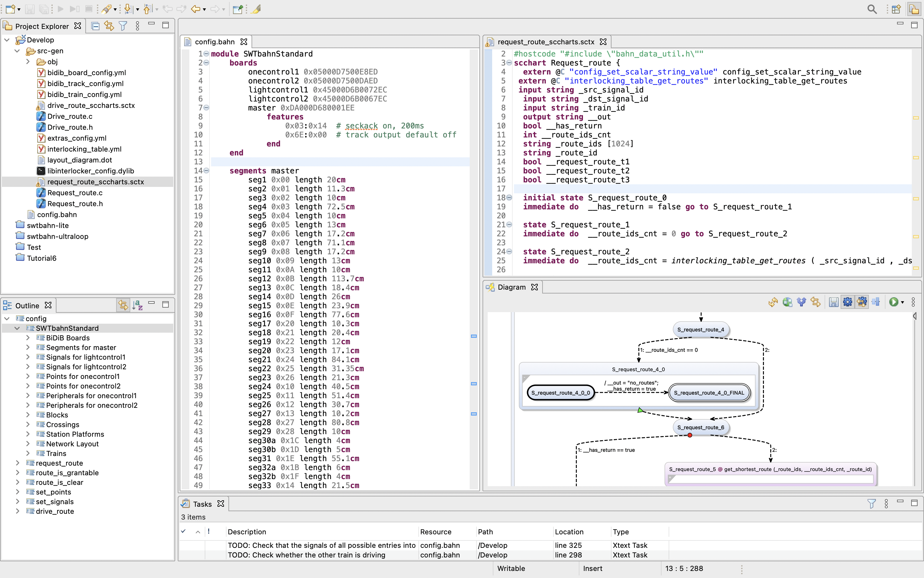Fold the segments block at line 14
The image size is (924, 578).
point(206,171)
